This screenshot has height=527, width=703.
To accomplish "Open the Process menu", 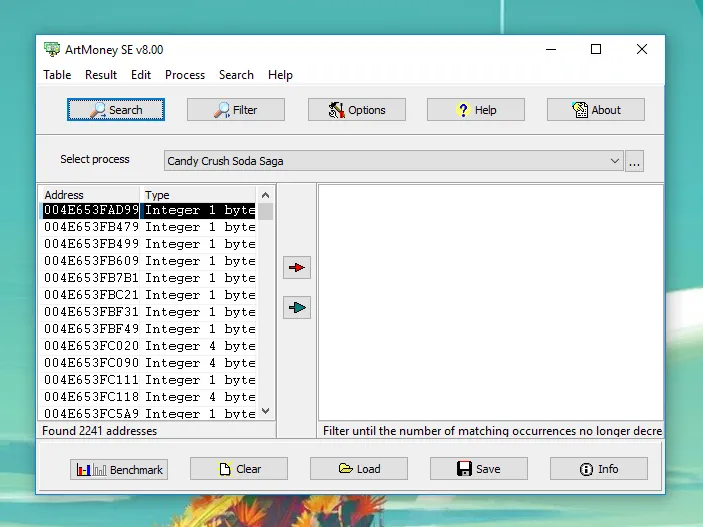I will (x=185, y=75).
